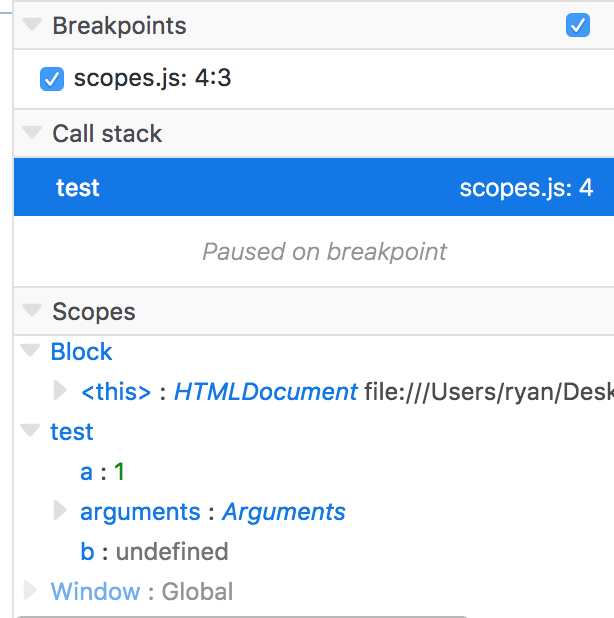Click the Window scope label
This screenshot has width=614, height=618.
[95, 592]
